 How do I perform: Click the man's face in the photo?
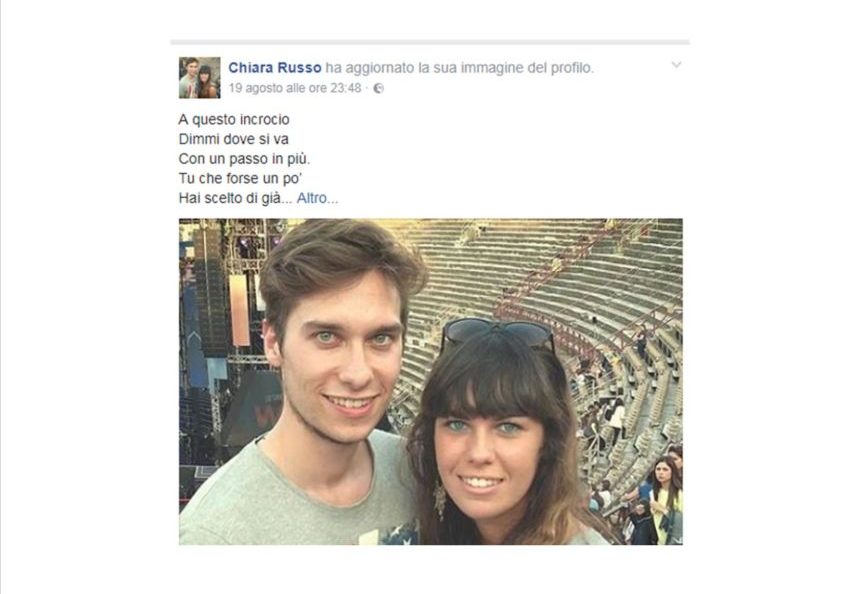coord(343,360)
